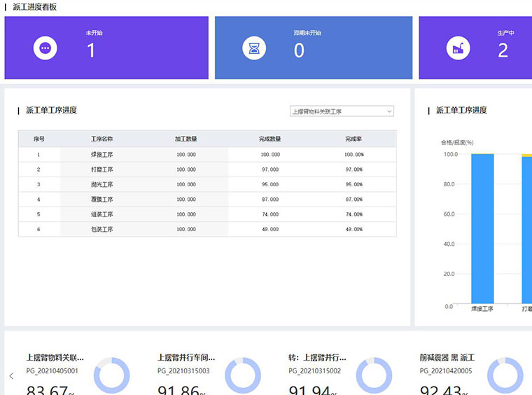This screenshot has width=532, height=395.
Task: Click the donut chart for PG_20210420005
Action: pyautogui.click(x=505, y=375)
